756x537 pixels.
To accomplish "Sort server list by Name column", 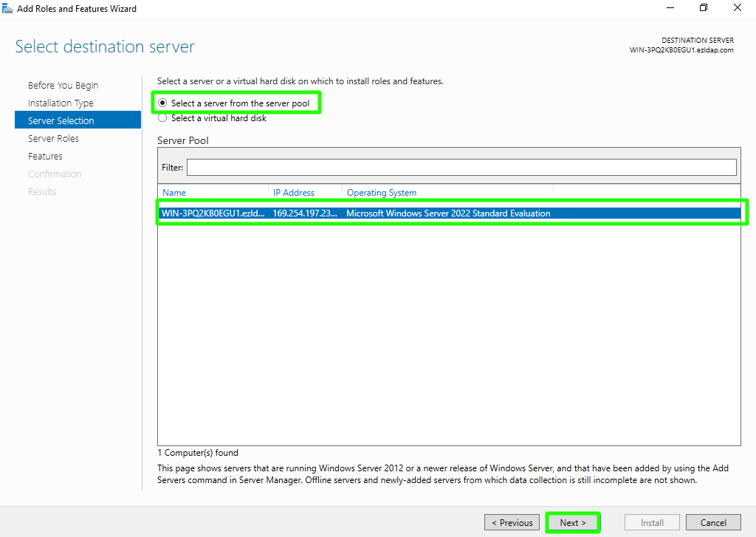I will click(174, 193).
